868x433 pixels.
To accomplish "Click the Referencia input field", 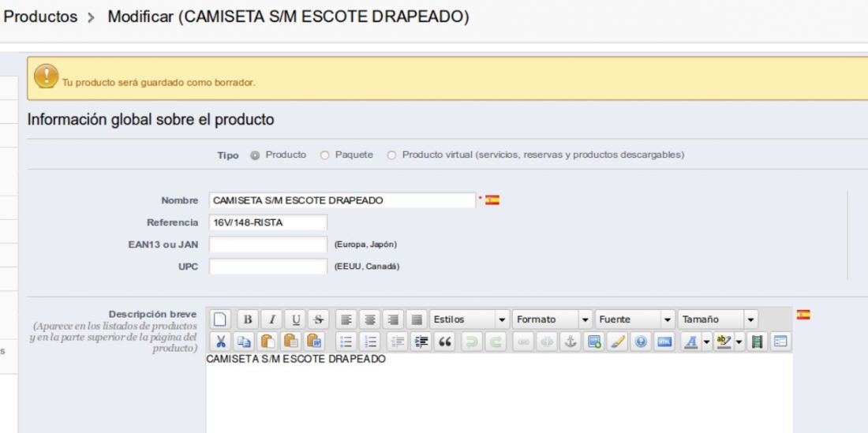I will [x=268, y=222].
